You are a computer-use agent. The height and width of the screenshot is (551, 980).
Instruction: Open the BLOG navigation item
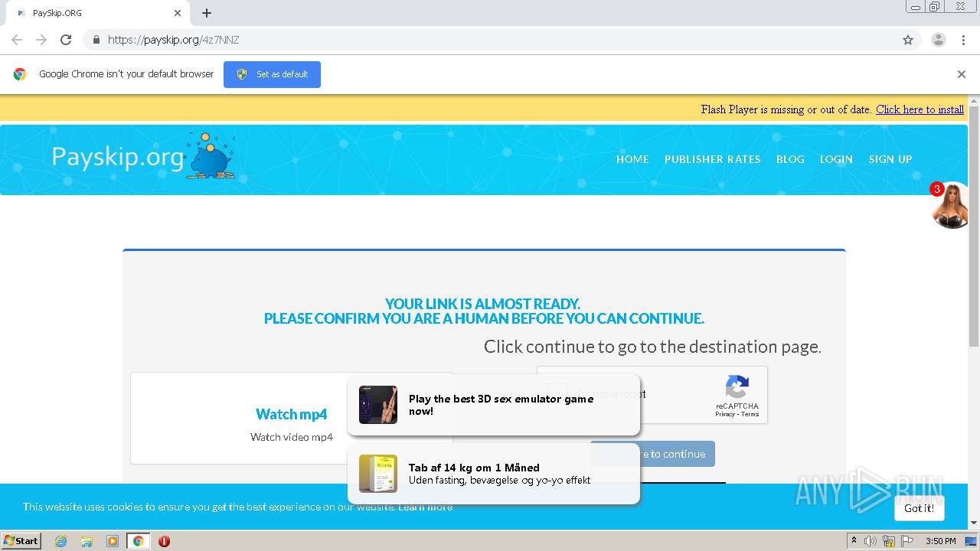[x=790, y=159]
